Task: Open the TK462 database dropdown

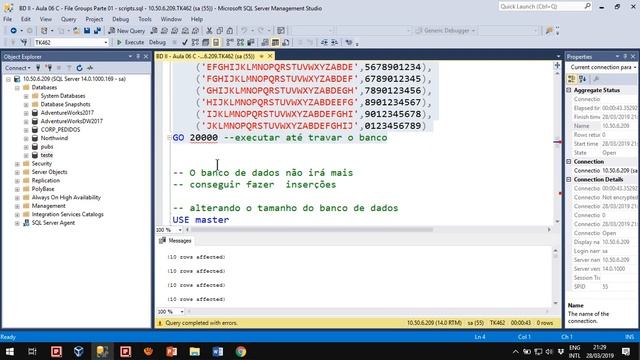Action: point(105,42)
